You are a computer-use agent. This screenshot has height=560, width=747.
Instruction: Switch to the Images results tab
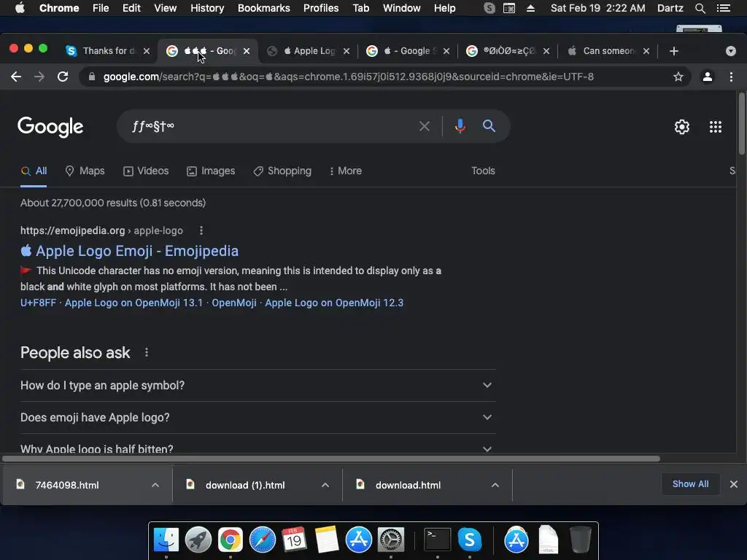[211, 171]
